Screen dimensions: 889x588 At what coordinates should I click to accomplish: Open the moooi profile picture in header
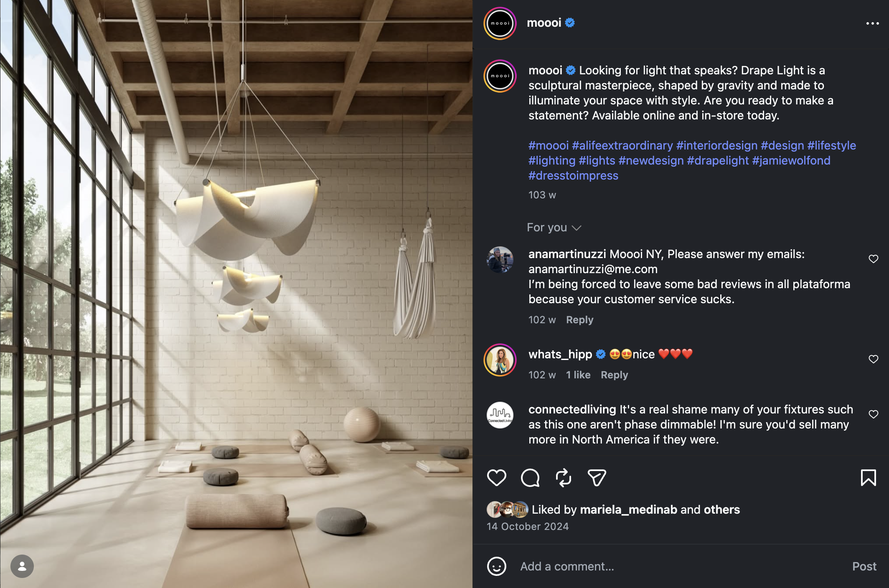coord(500,23)
